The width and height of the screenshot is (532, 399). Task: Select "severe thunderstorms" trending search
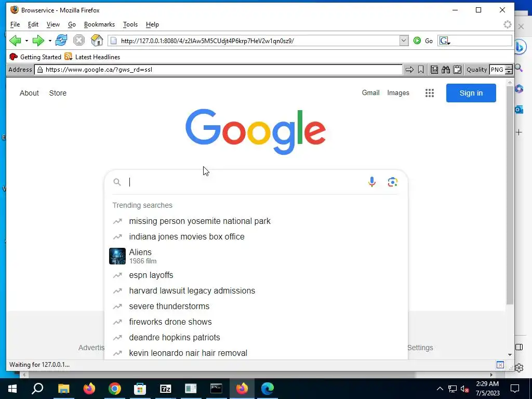pyautogui.click(x=256, y=307)
